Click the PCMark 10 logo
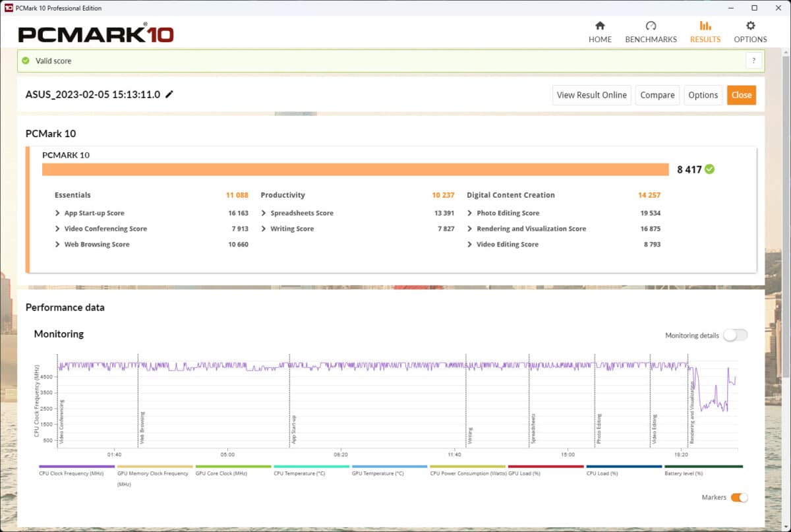791x532 pixels. pyautogui.click(x=96, y=34)
